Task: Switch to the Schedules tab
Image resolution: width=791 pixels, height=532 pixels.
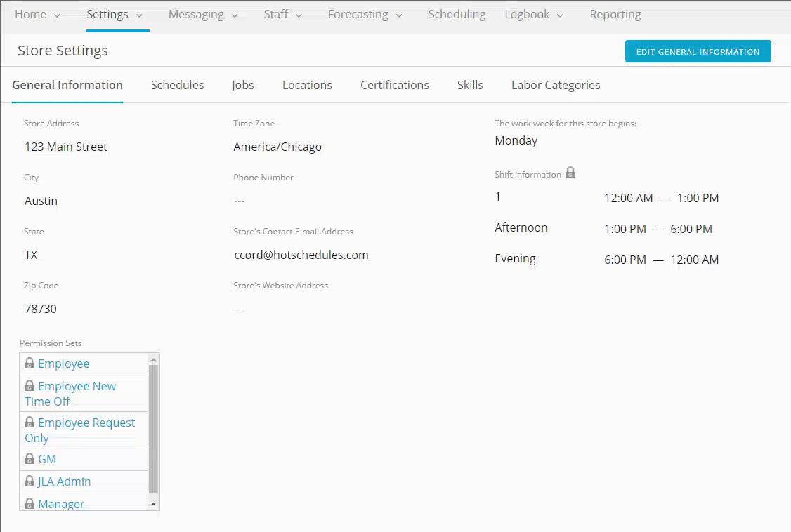Action: [177, 84]
